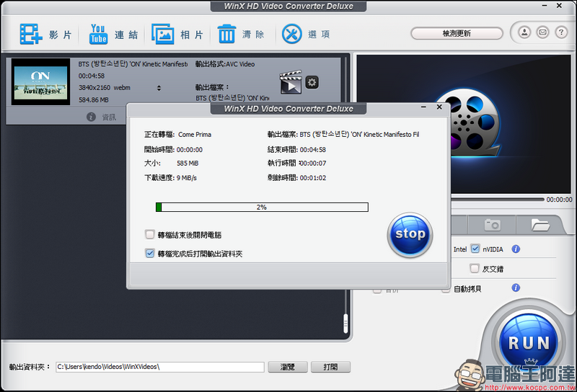Screen dimensions: 577x392
Task: Open the help question mark icon
Action: tap(561, 32)
